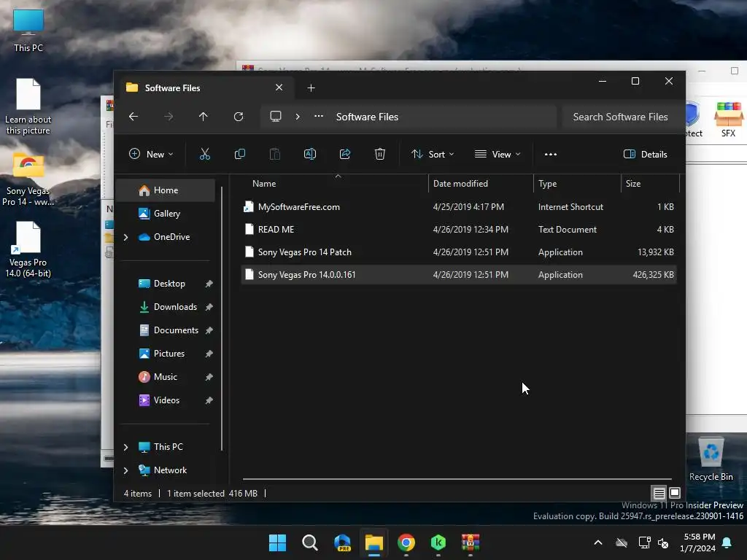Select Sony Vegas Pro 14.0.0.161 file

pyautogui.click(x=459, y=275)
